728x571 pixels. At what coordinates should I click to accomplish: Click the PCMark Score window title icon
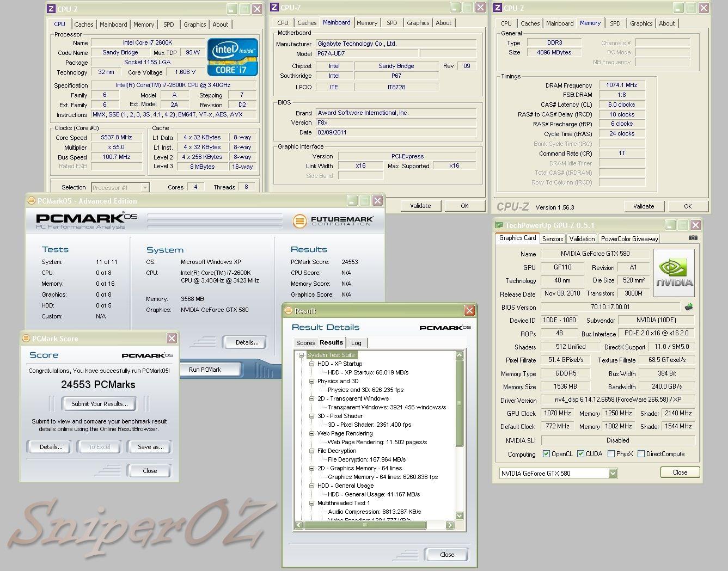pyautogui.click(x=26, y=338)
